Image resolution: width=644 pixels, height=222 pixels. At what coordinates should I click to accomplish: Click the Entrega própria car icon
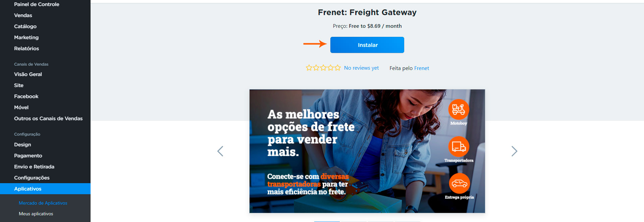pyautogui.click(x=459, y=183)
